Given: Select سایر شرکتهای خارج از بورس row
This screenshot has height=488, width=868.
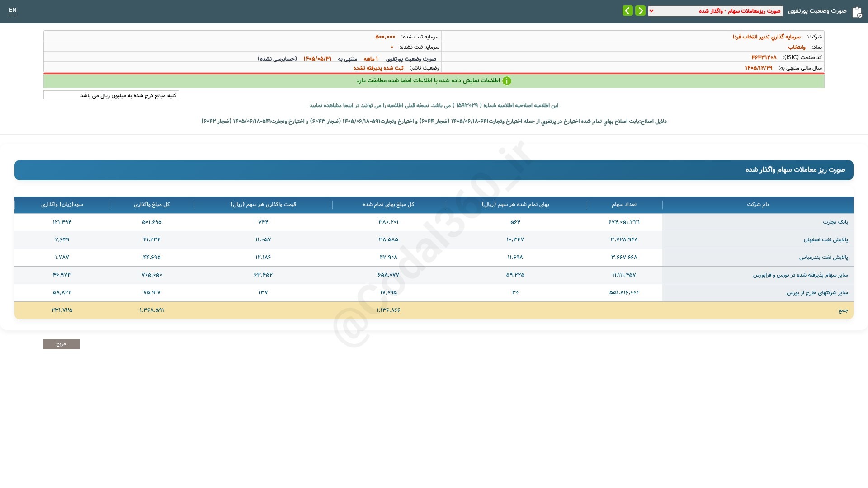Looking at the screenshot, I should click(817, 293).
